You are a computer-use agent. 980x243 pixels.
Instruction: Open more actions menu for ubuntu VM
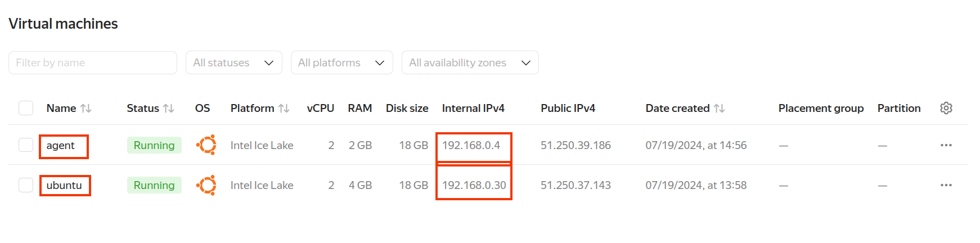point(946,185)
